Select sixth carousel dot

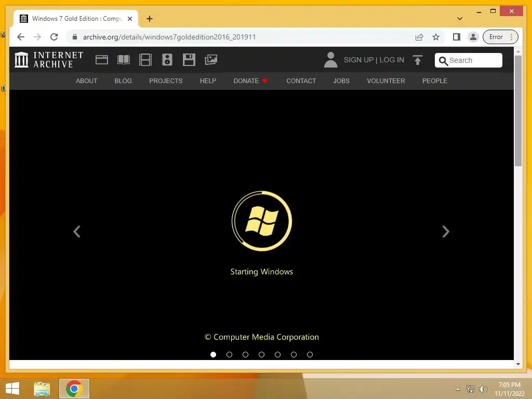[x=294, y=354]
